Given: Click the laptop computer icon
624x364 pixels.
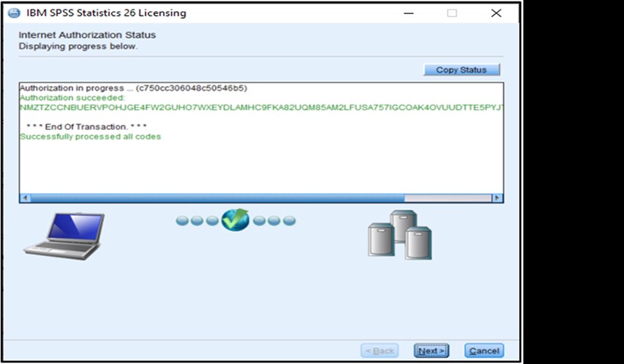Looking at the screenshot, I should [x=64, y=236].
